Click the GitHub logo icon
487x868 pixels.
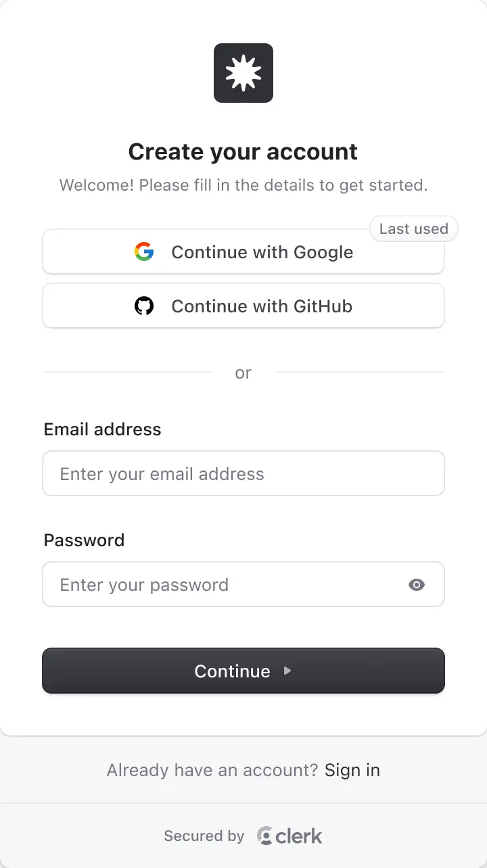[x=144, y=306]
